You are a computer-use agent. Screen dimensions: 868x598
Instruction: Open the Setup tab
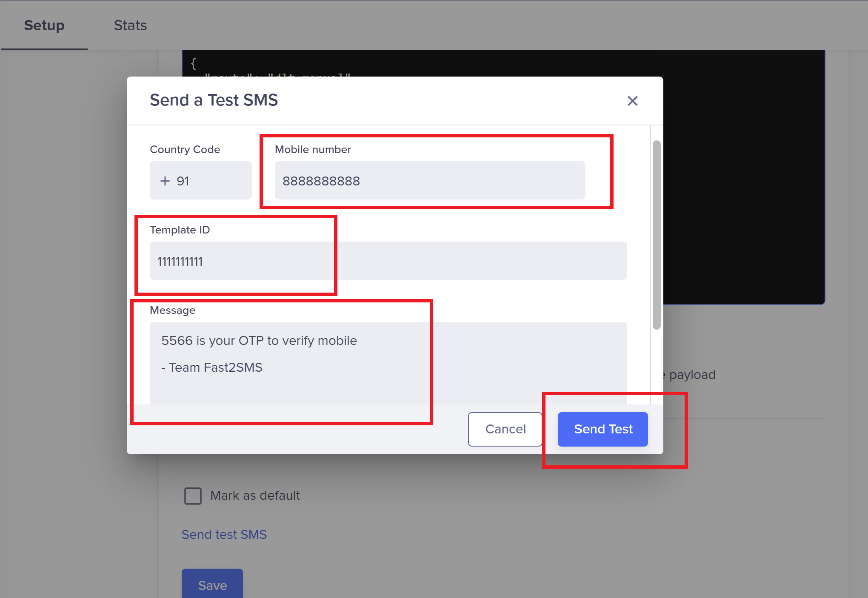click(x=44, y=26)
